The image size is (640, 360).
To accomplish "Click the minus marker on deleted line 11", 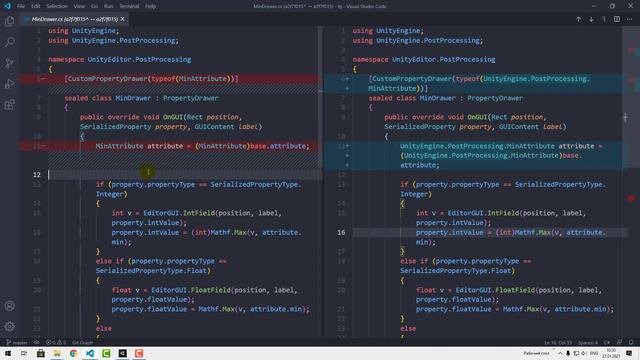I will tap(43, 146).
